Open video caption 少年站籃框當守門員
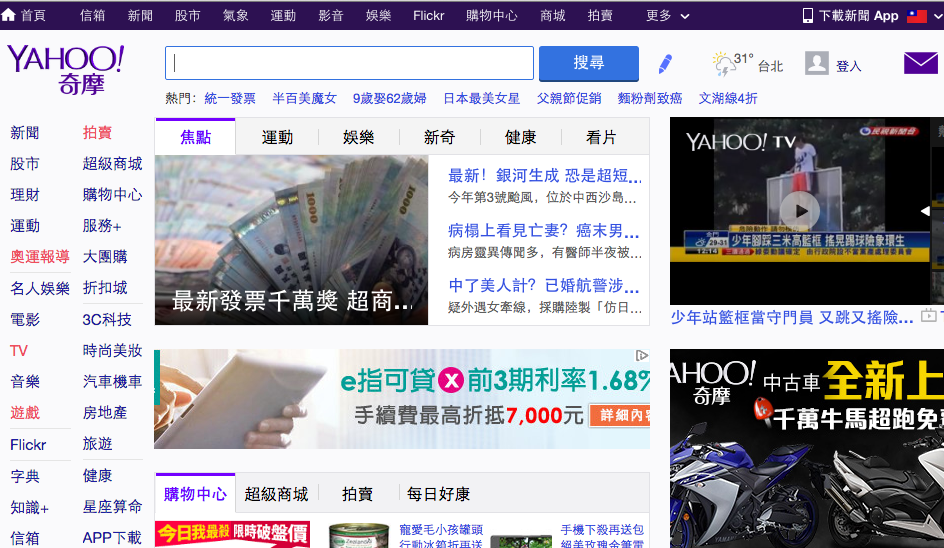This screenshot has width=944, height=548. point(792,317)
